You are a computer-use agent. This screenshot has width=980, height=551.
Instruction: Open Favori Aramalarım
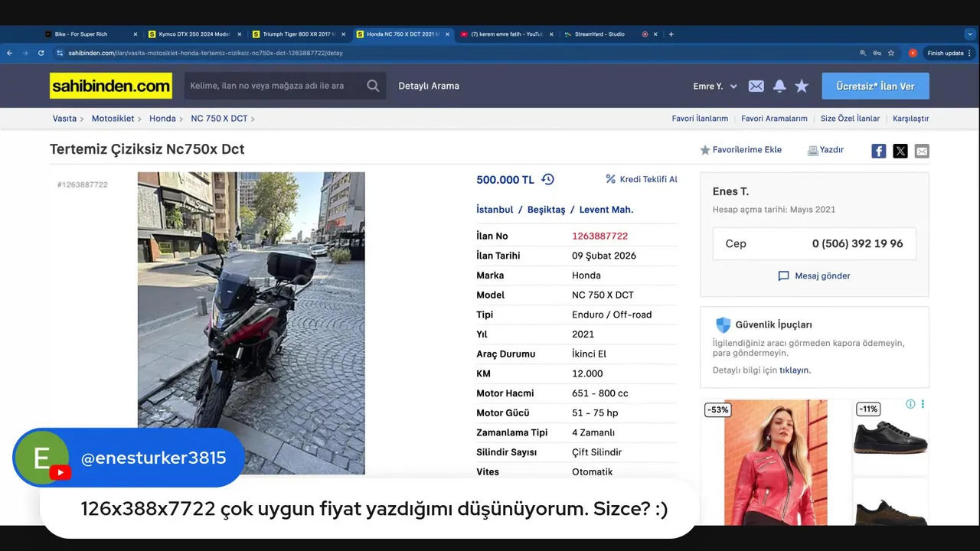point(774,119)
